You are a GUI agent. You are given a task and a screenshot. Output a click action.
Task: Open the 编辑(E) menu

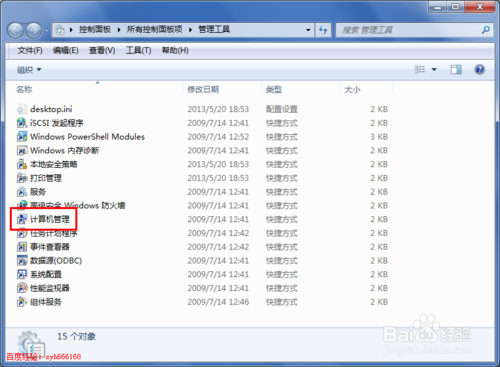(66, 50)
